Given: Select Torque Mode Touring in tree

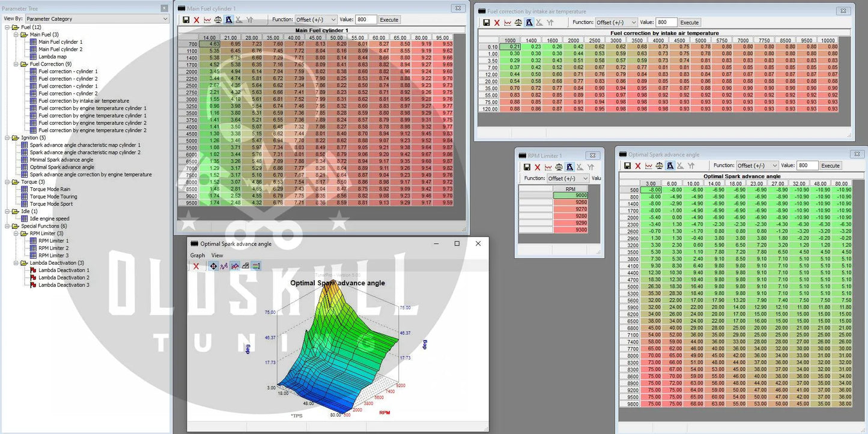Looking at the screenshot, I should (x=53, y=196).
